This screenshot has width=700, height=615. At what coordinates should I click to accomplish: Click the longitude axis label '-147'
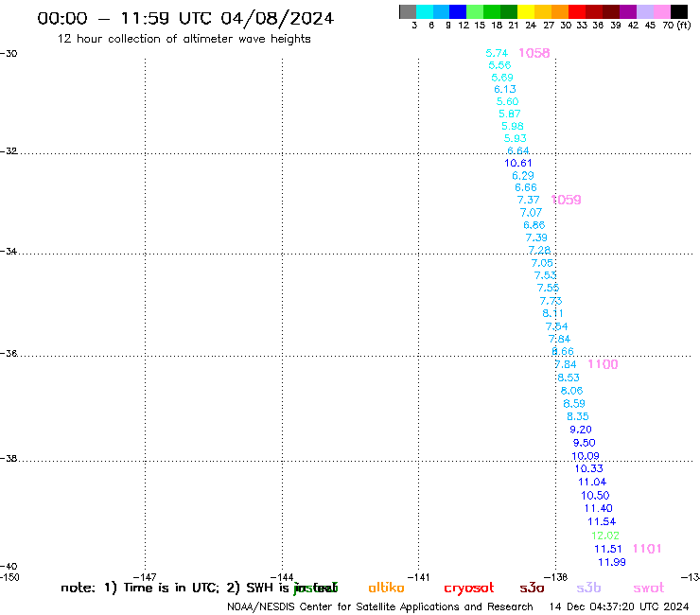click(x=145, y=577)
